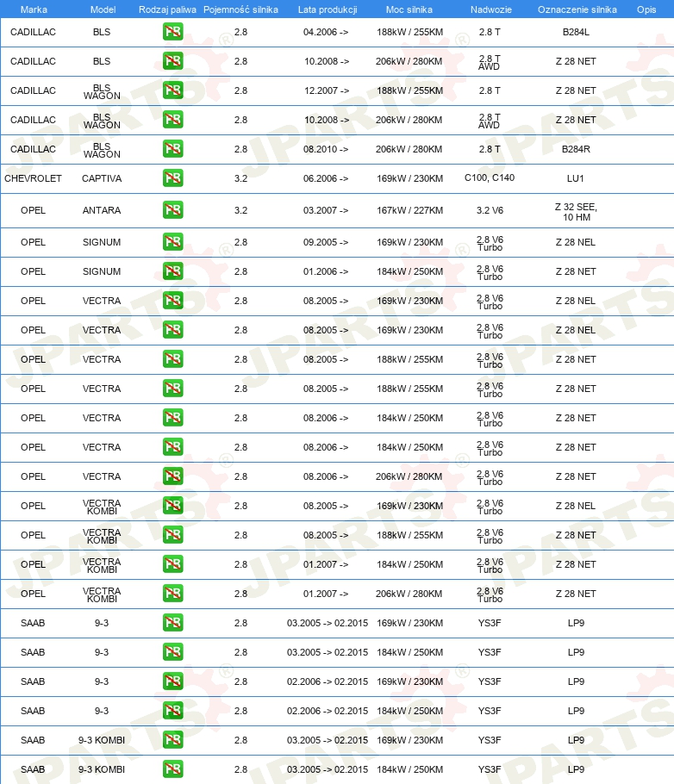The height and width of the screenshot is (784, 674).
Task: Select 9-3 KOMBI model in 169kW row
Action: pos(102,740)
